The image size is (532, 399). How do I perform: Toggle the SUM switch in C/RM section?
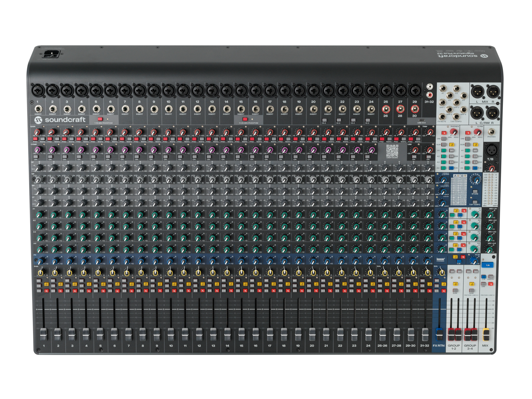click(x=468, y=145)
